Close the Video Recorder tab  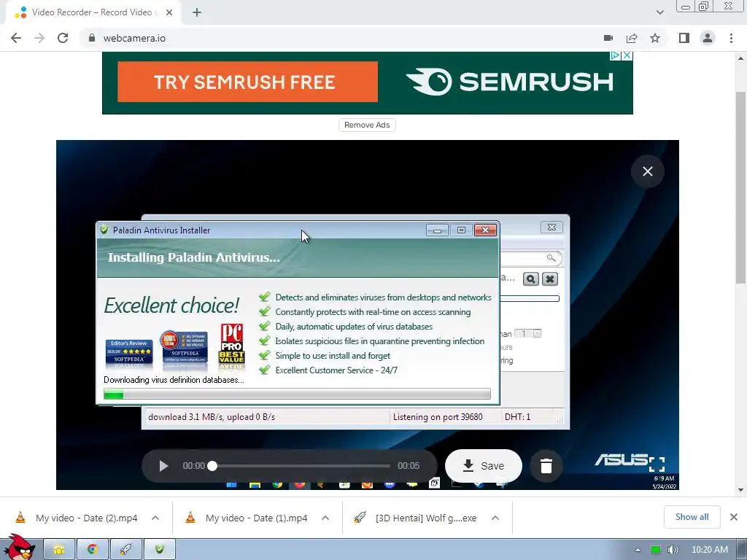[169, 12]
